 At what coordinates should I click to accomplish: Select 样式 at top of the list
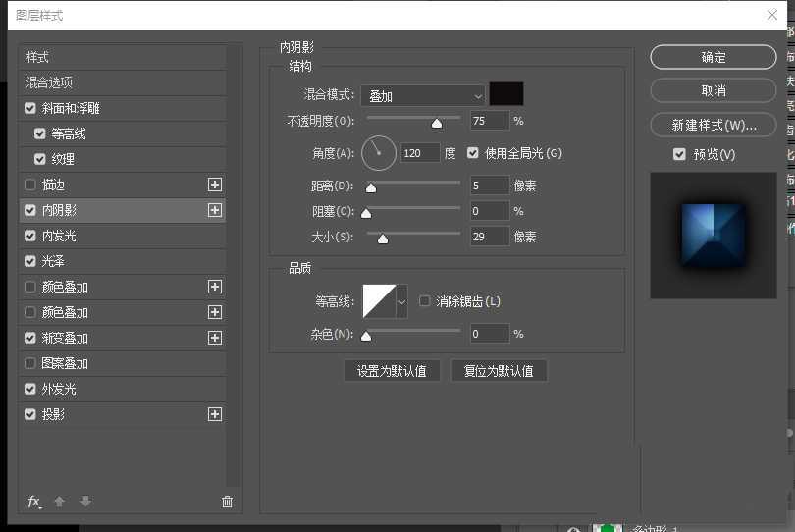pos(37,57)
